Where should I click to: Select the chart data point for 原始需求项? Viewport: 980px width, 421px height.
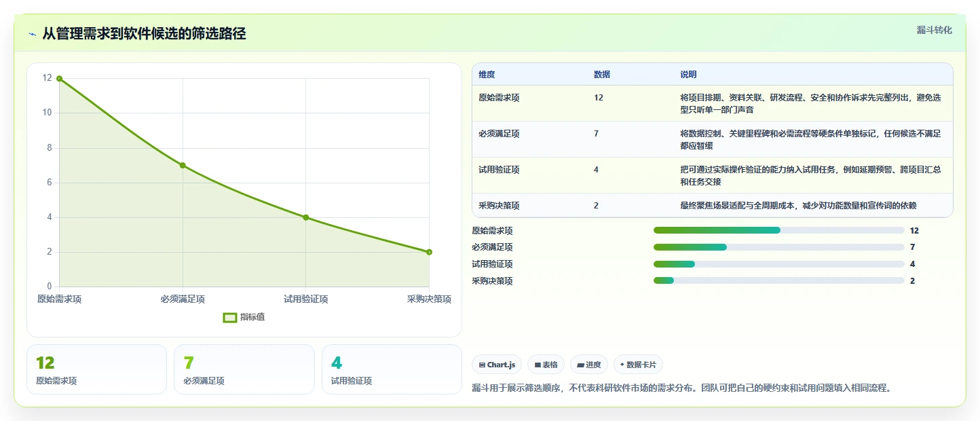click(59, 79)
